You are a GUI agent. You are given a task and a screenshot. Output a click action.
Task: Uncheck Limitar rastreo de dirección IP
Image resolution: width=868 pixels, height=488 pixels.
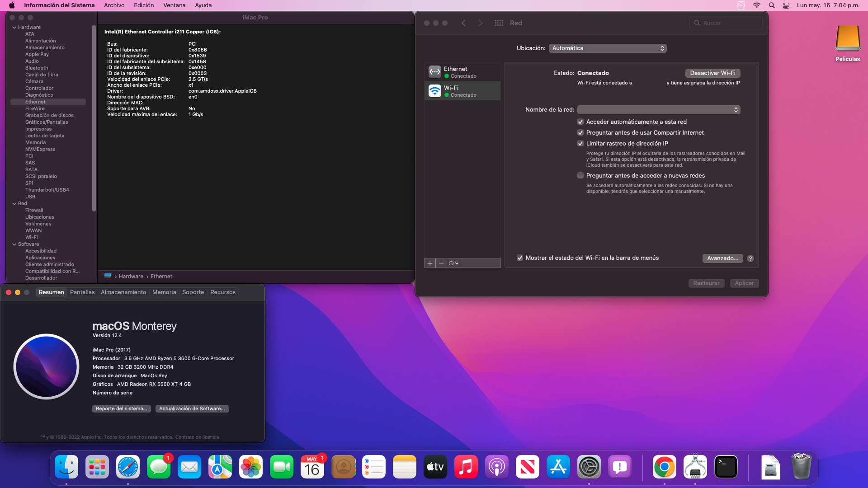(x=580, y=143)
